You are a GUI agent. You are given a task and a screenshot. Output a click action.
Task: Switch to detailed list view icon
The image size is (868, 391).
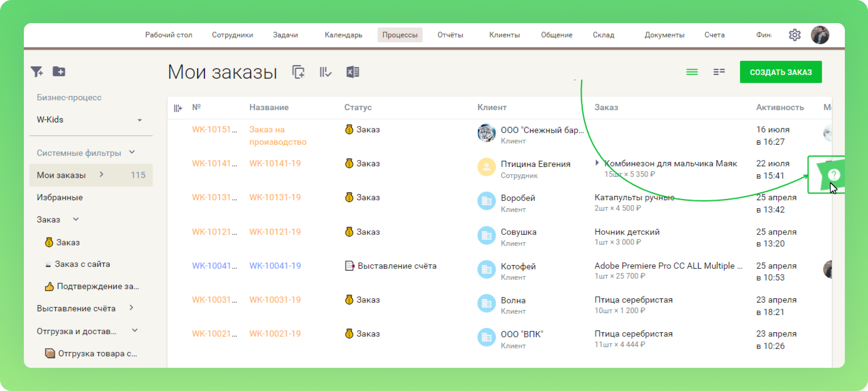coord(719,72)
